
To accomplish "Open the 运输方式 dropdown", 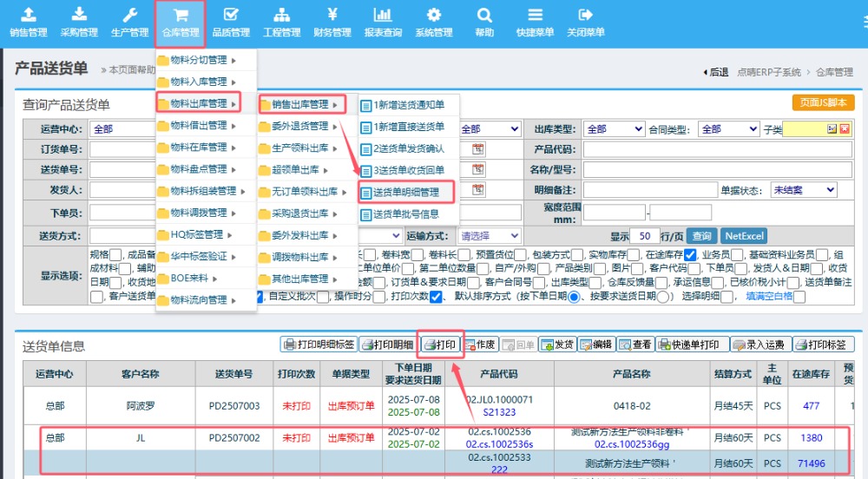I will [x=490, y=235].
